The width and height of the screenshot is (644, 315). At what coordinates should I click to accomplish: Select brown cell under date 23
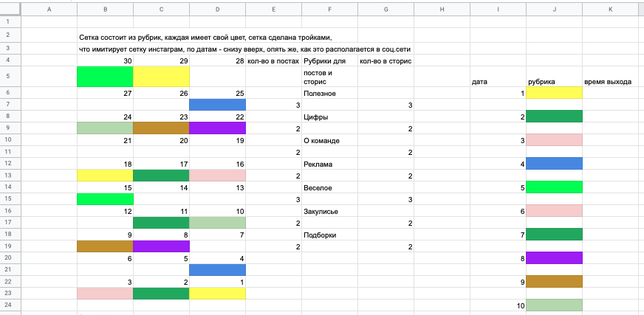tap(162, 128)
